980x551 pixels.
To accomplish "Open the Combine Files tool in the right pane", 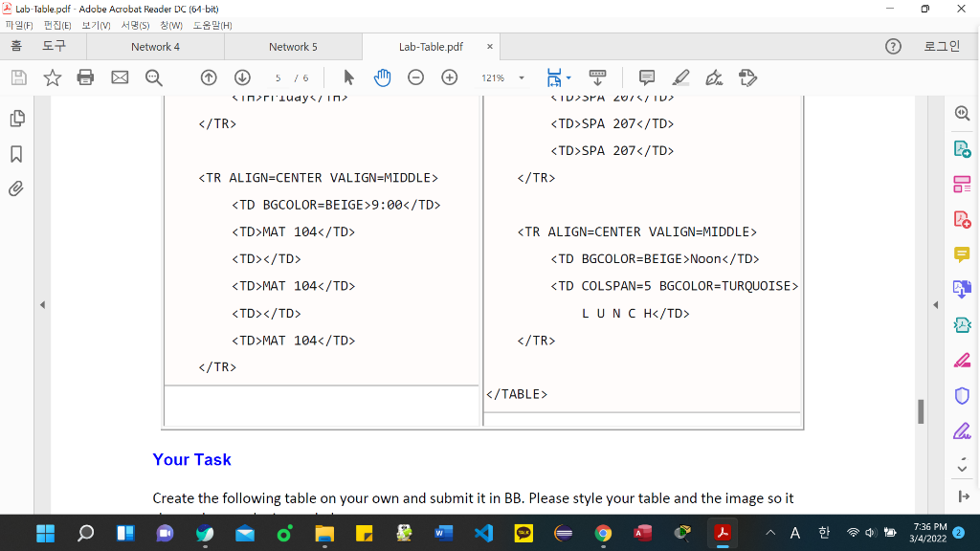I will [x=962, y=289].
